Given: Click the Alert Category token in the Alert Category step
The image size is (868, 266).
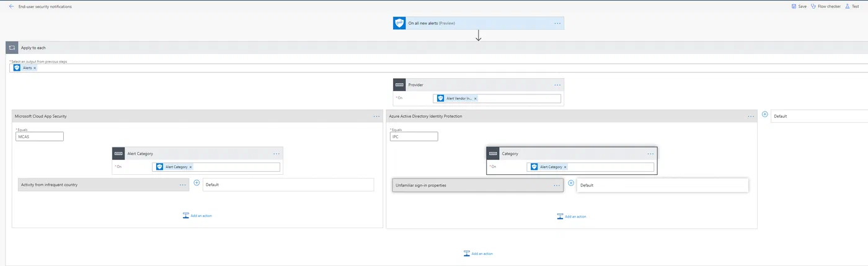Looking at the screenshot, I should pyautogui.click(x=174, y=167).
